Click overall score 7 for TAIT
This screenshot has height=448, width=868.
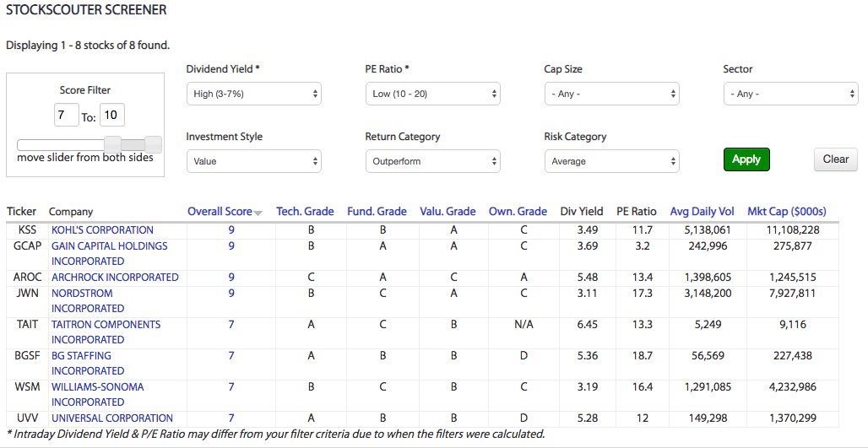pyautogui.click(x=231, y=324)
